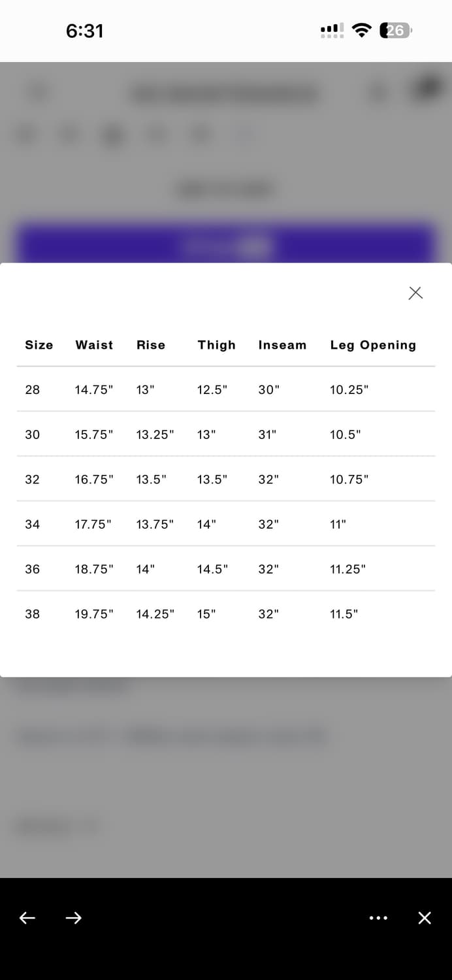The image size is (452, 980).
Task: Tap the browser forward arrow
Action: click(73, 918)
